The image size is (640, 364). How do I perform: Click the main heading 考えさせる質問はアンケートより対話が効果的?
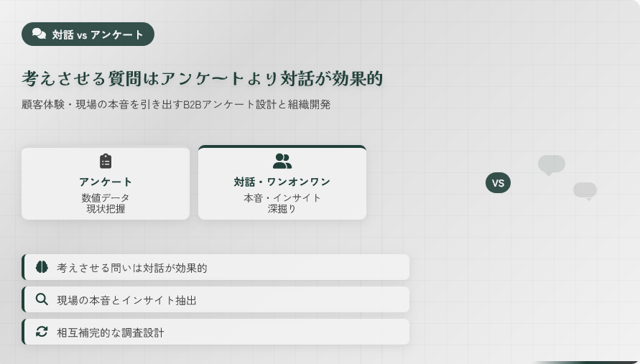pyautogui.click(x=202, y=78)
